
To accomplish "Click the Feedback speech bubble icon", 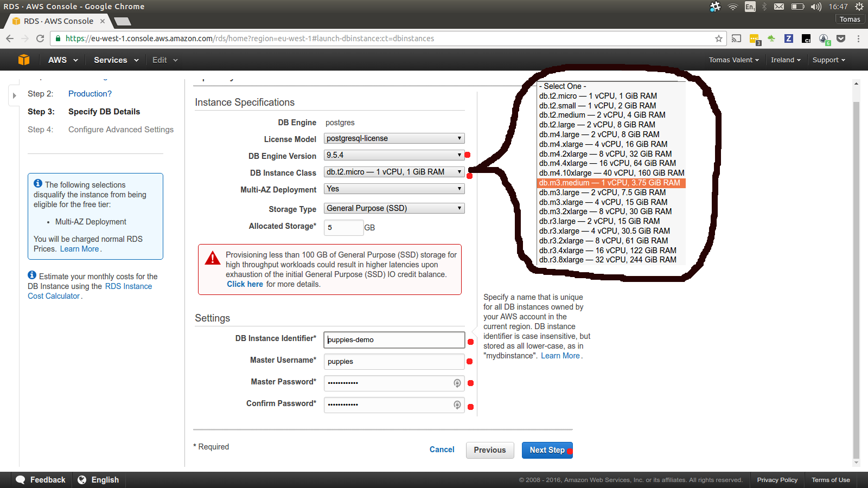I will 21,480.
